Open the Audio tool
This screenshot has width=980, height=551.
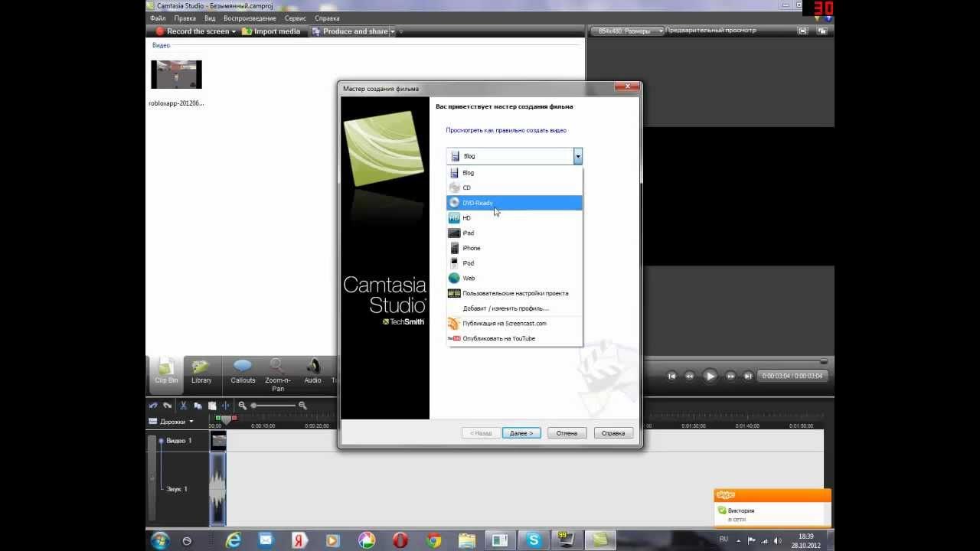312,370
